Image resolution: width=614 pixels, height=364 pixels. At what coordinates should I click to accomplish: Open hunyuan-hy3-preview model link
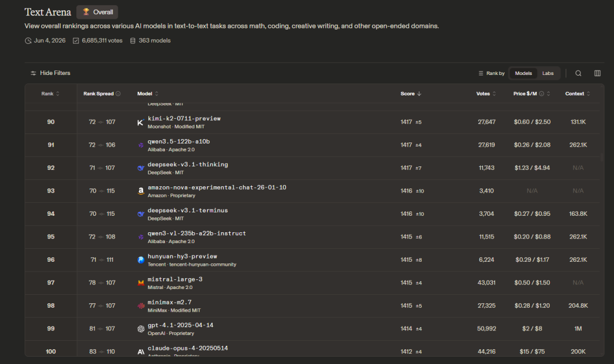[182, 257]
